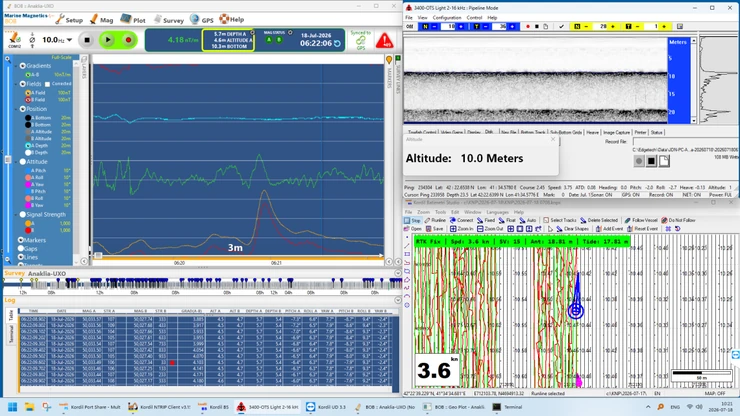Image resolution: width=740 pixels, height=416 pixels.
Task: Open the Plot menu in BOB
Action: 133,20
